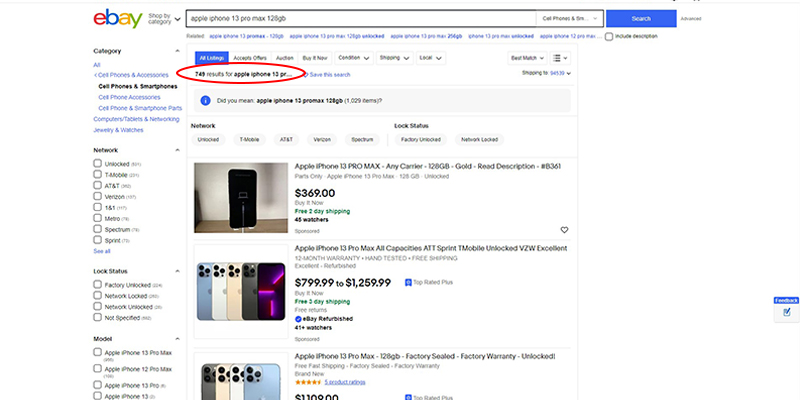Select the Verizon network chip
The image size is (800, 400).
click(x=322, y=139)
